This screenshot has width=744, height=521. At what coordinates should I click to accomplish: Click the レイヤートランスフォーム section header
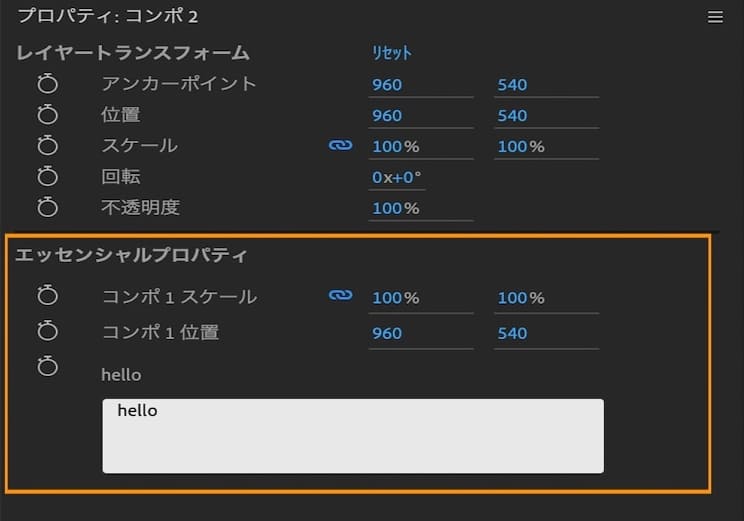pyautogui.click(x=133, y=53)
